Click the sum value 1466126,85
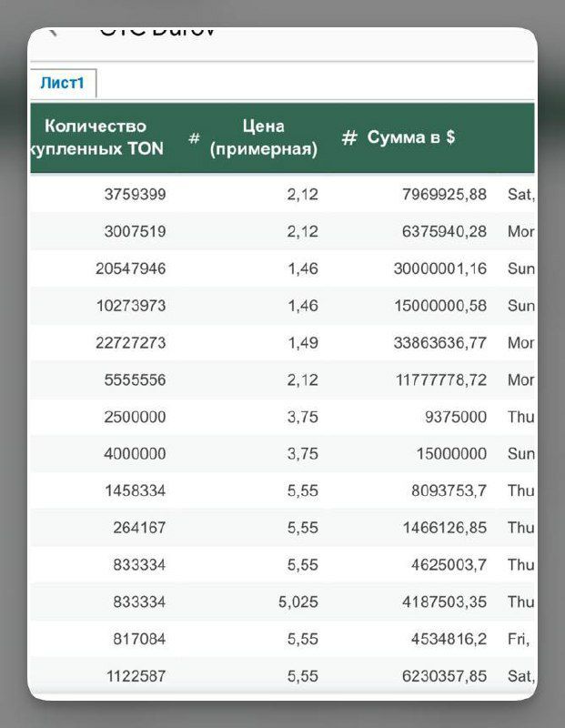565x728 pixels. point(445,528)
